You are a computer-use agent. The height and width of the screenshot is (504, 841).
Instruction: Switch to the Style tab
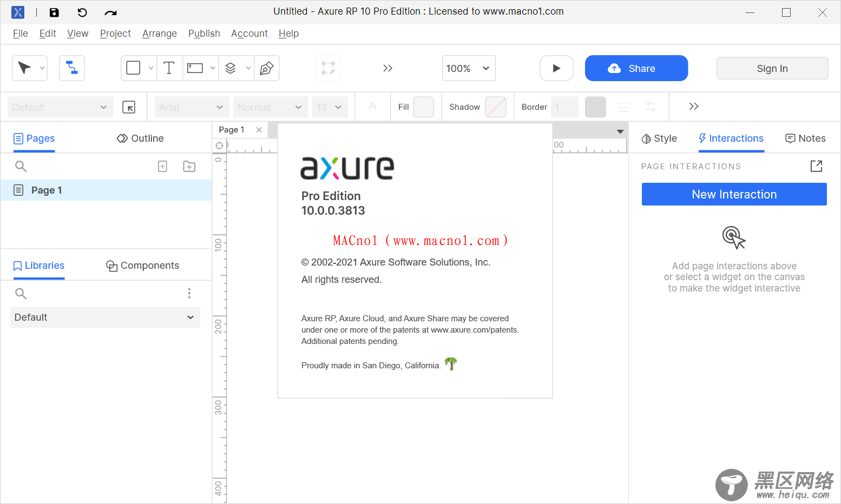click(x=659, y=138)
